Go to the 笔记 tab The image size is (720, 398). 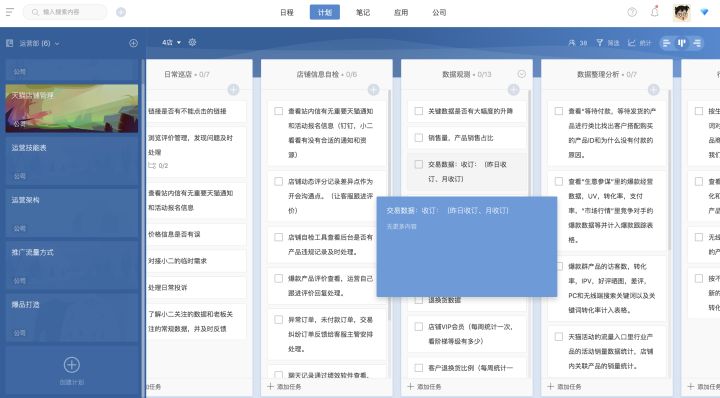(x=363, y=12)
